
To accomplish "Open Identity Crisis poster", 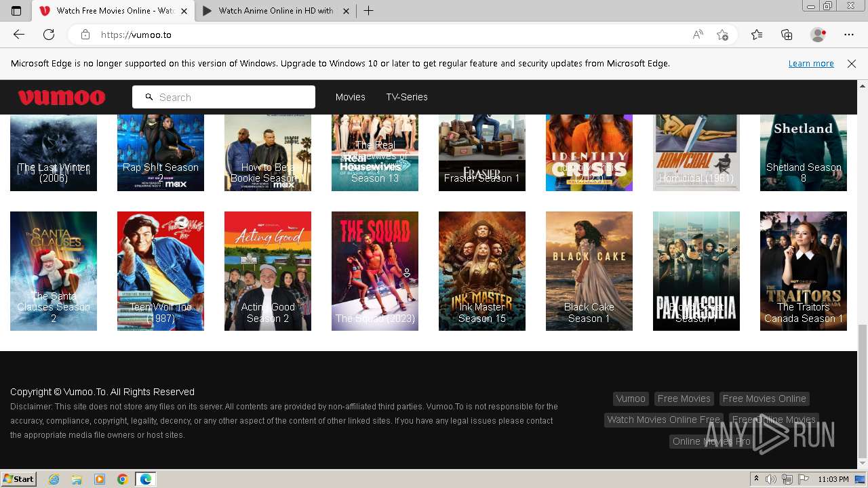I will (589, 153).
